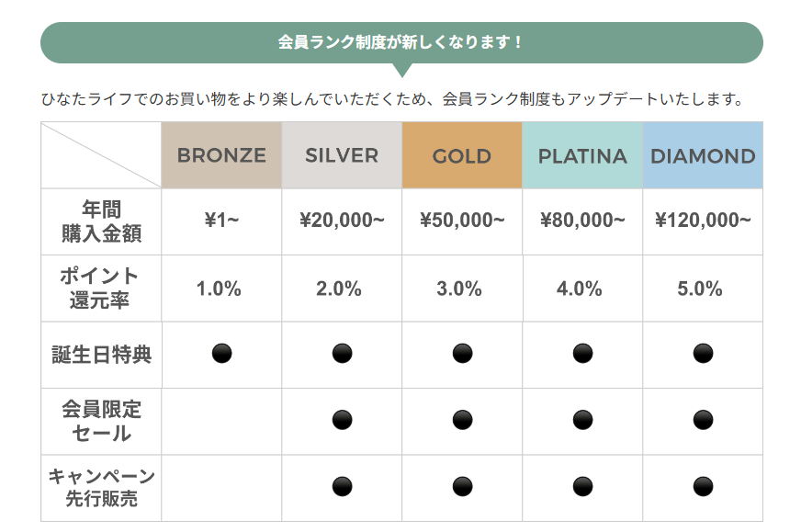The image size is (801, 532).
Task: Click the ¥20,000~ purchase amount cell
Action: click(342, 221)
